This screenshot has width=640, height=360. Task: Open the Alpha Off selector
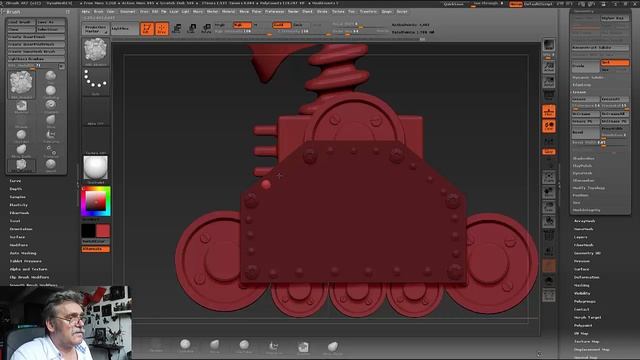[96, 111]
